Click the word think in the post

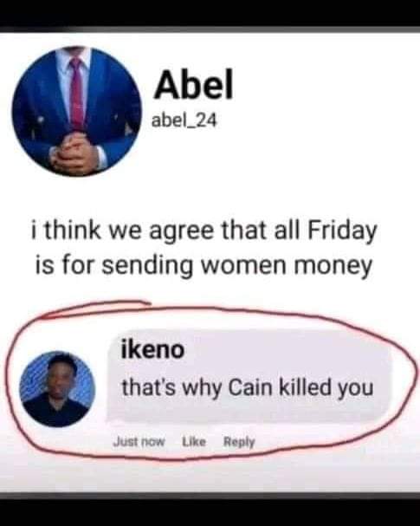tap(73, 231)
